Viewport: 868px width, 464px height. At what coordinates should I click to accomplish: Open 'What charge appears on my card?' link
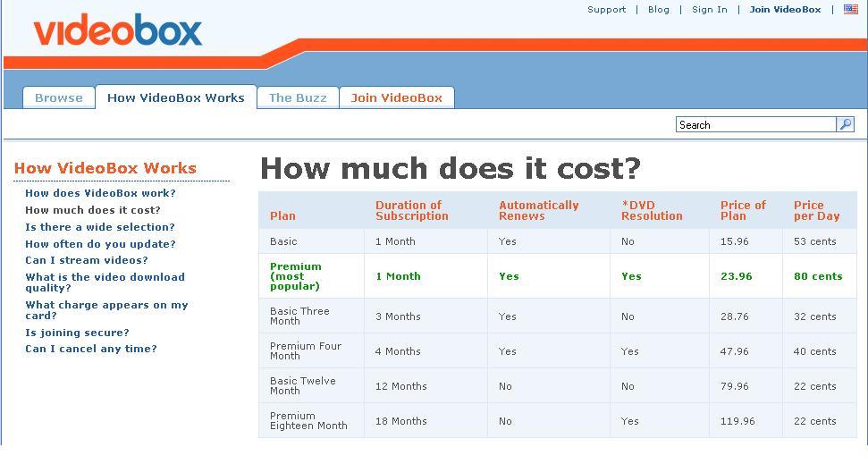click(x=106, y=310)
